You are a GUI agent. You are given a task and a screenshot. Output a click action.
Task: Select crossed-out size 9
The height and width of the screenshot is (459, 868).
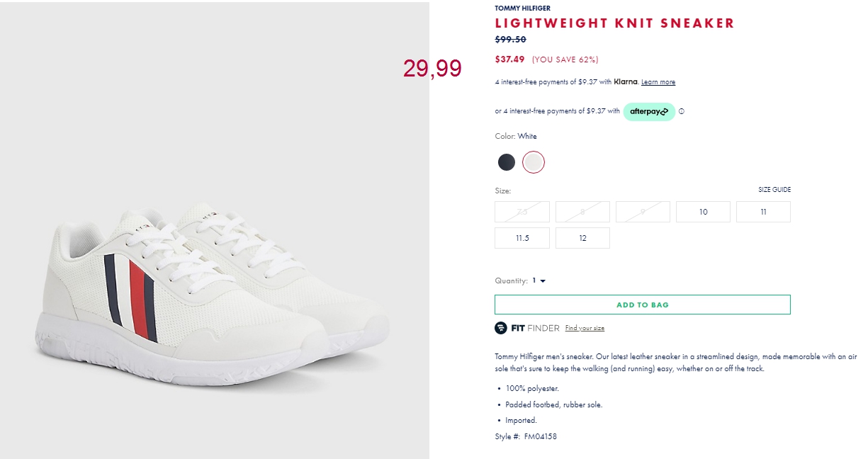(x=643, y=212)
